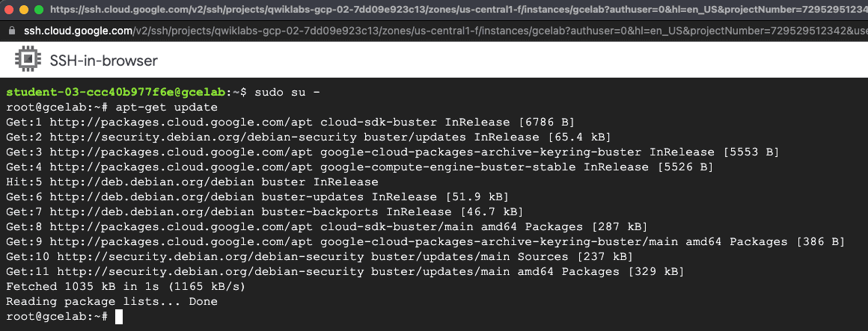The width and height of the screenshot is (868, 331).
Task: Click the SSH-in-browser chip icon
Action: (27, 60)
